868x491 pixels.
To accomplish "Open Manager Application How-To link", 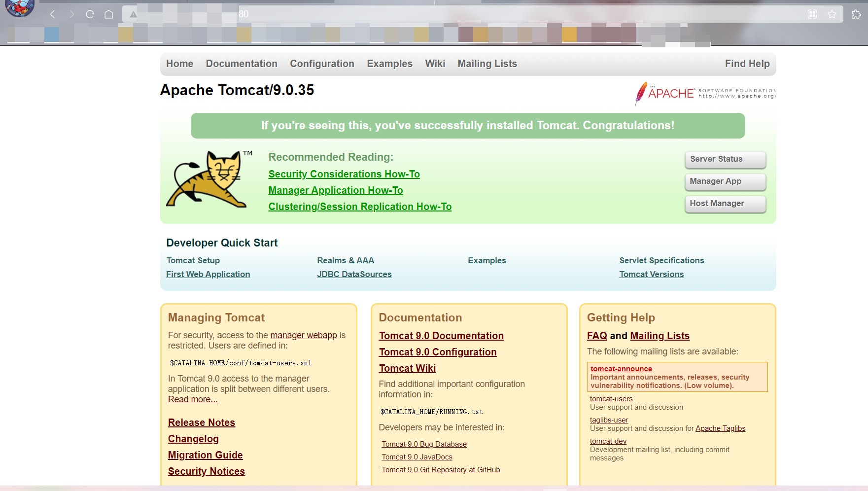I will tap(336, 190).
